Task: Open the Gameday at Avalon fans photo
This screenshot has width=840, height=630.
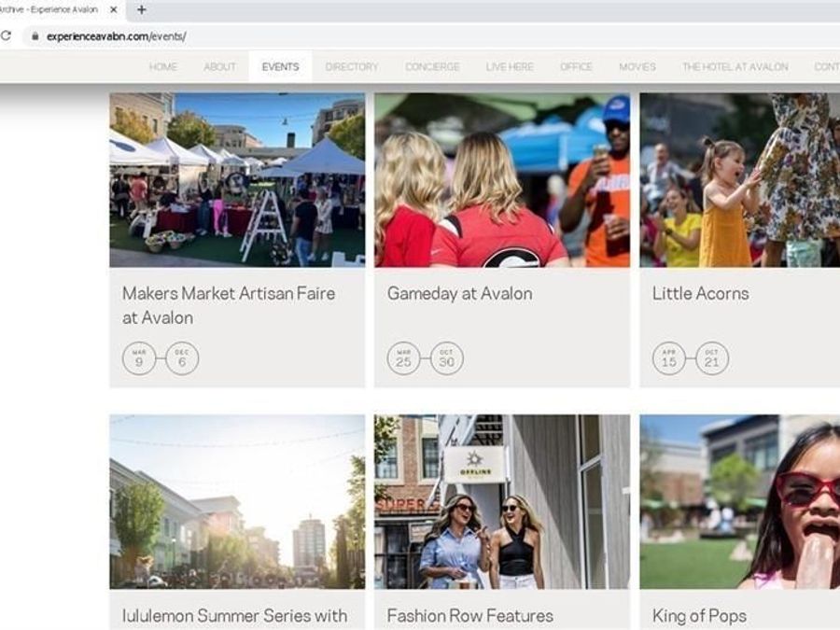Action: click(502, 180)
